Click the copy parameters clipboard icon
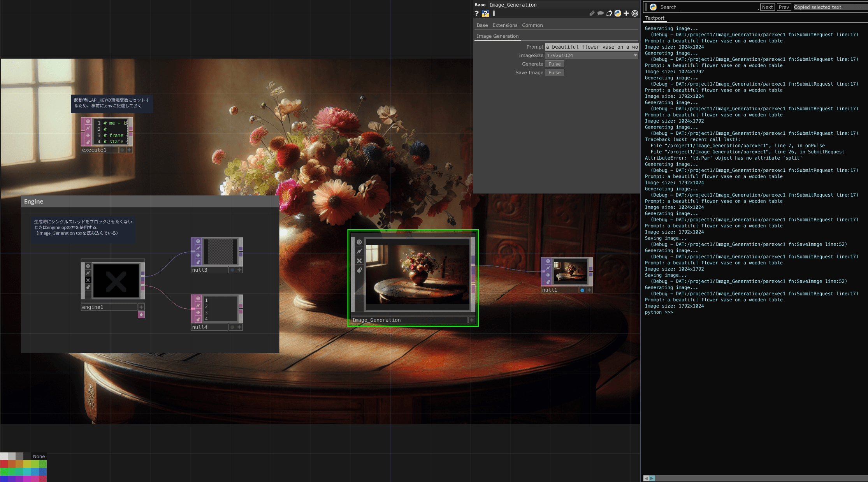This screenshot has height=482, width=868. click(x=609, y=14)
